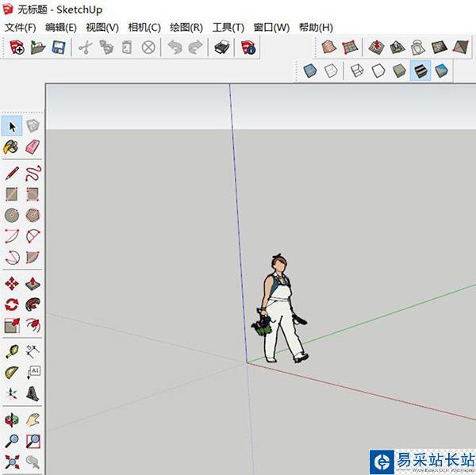The image size is (476, 475).
Task: Select the Sandbox Flip Edge tool
Action: [460, 47]
